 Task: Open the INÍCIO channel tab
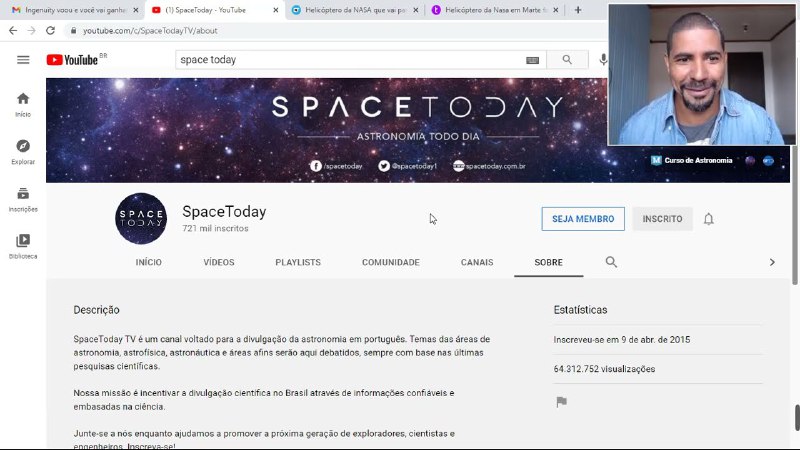click(x=148, y=262)
